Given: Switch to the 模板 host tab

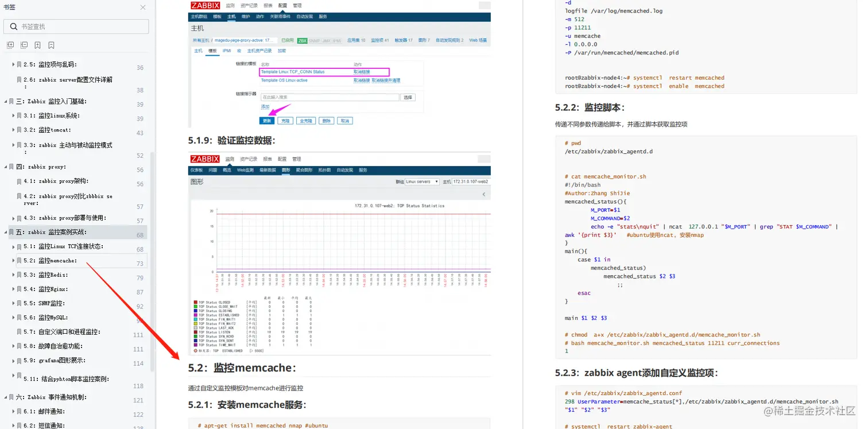Looking at the screenshot, I should 212,50.
